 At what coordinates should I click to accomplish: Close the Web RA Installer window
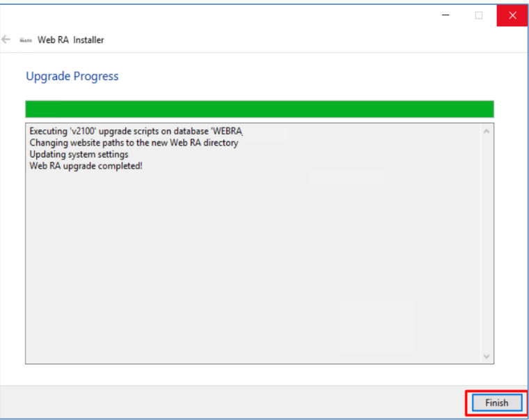tap(512, 15)
